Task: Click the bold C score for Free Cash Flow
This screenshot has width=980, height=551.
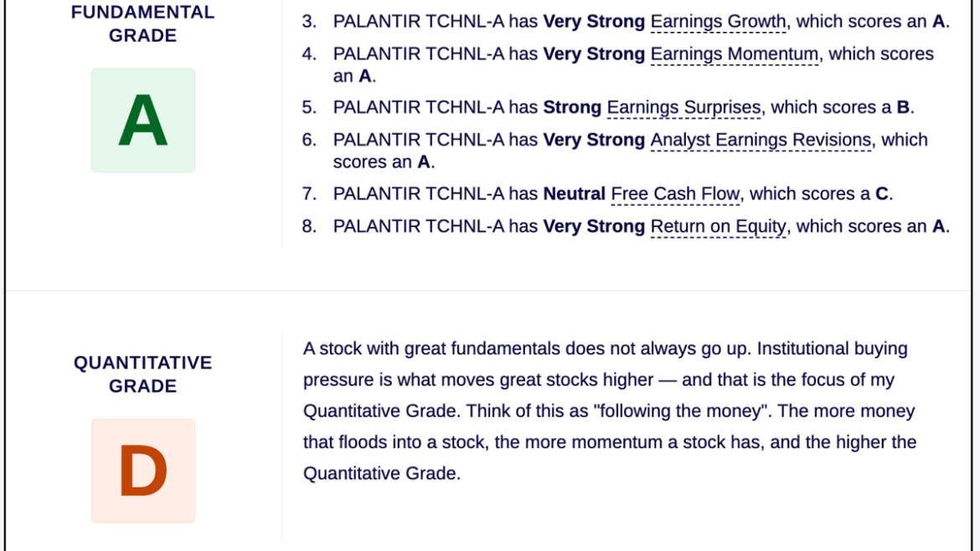Action: coord(881,193)
